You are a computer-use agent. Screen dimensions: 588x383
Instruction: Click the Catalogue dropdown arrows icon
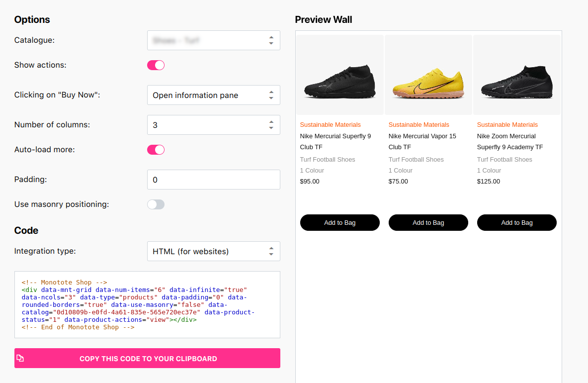[271, 40]
